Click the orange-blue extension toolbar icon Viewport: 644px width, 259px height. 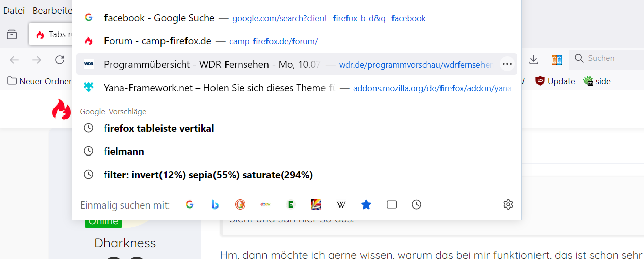pyautogui.click(x=556, y=60)
